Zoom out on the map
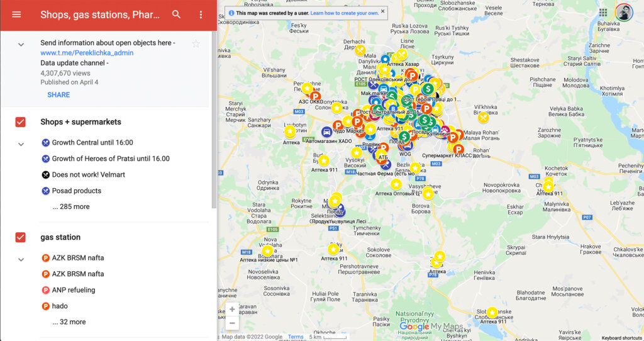 coord(232,323)
